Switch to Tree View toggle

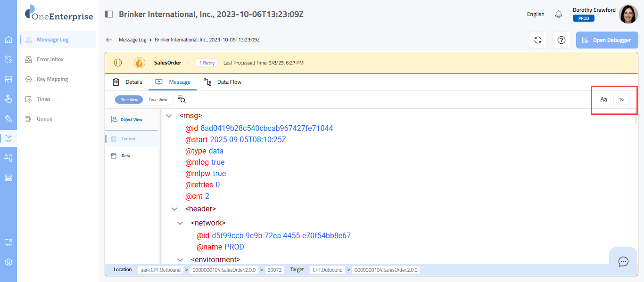tap(130, 100)
